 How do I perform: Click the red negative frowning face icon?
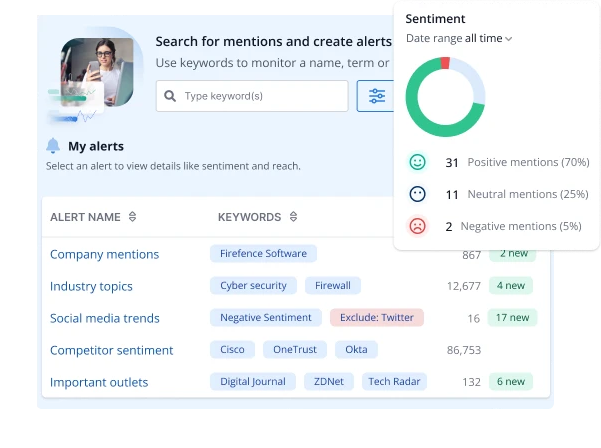(x=418, y=226)
